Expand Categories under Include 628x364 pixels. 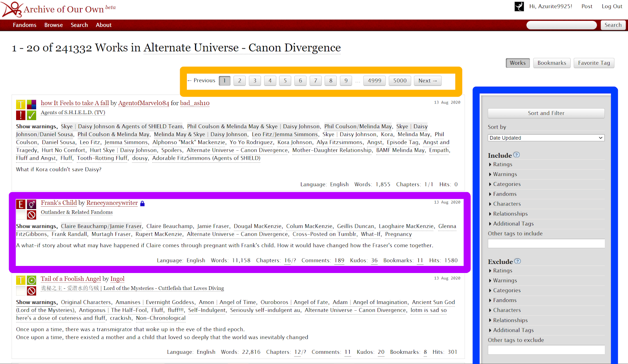(505, 184)
